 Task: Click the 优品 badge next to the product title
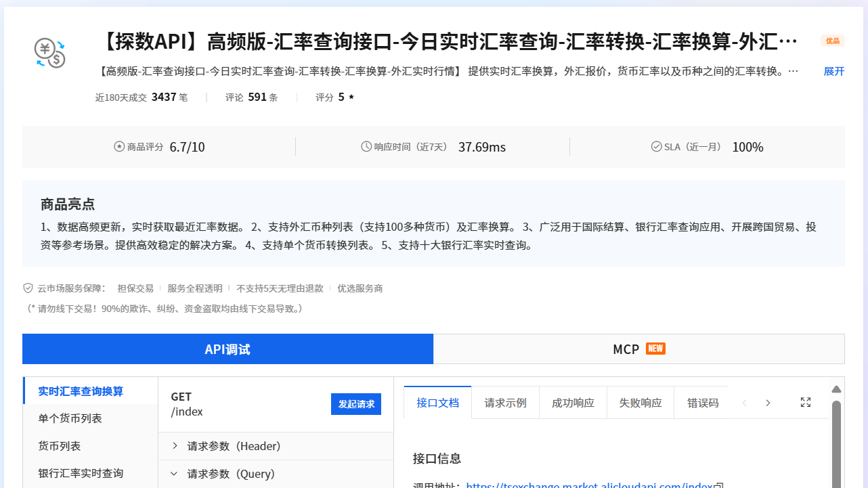click(x=833, y=41)
